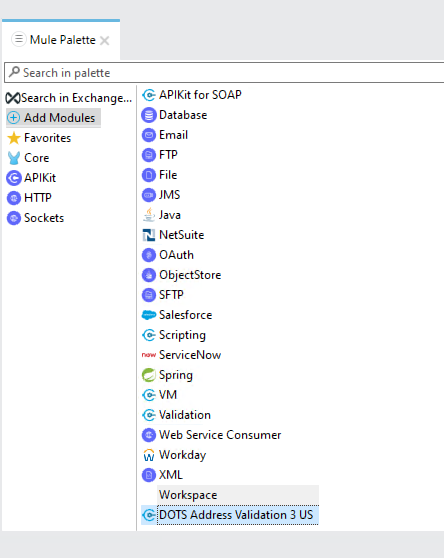Open the Core category
Image resolution: width=444 pixels, height=558 pixels.
pyautogui.click(x=36, y=158)
